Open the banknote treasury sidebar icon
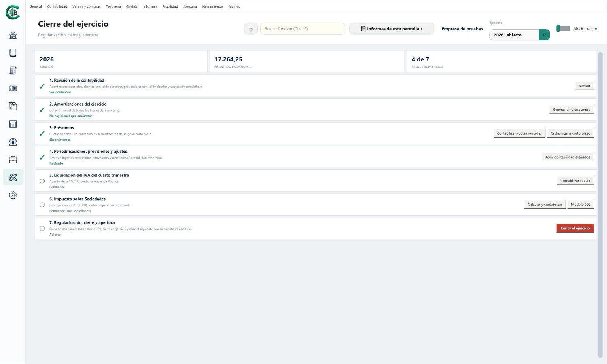Viewport: 607px width, 364px height. click(x=13, y=89)
